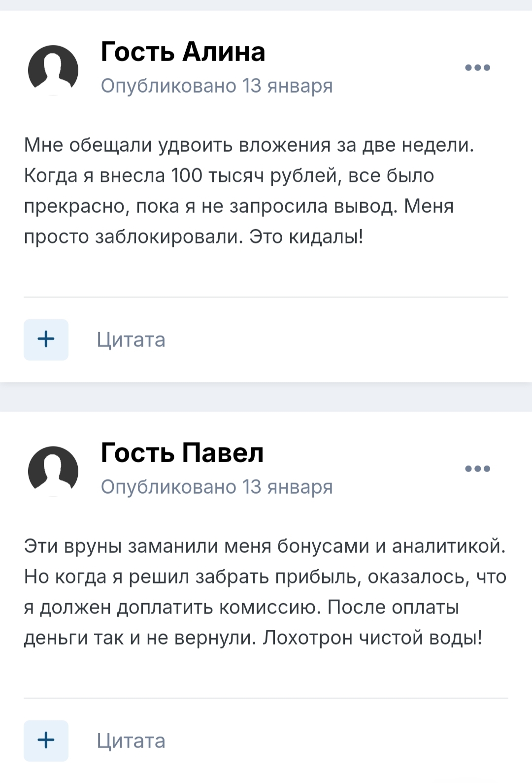This screenshot has height=783, width=532.
Task: Open the author name Гость Павел
Action: pos(182,453)
